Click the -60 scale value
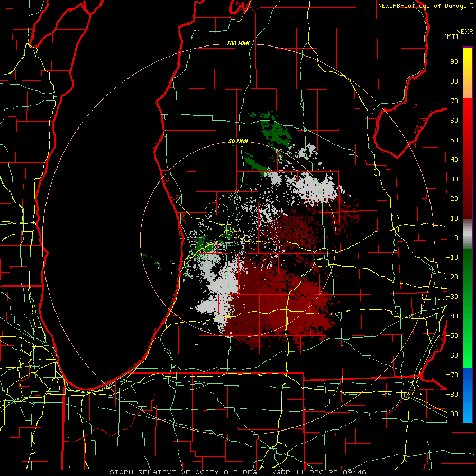 452,355
